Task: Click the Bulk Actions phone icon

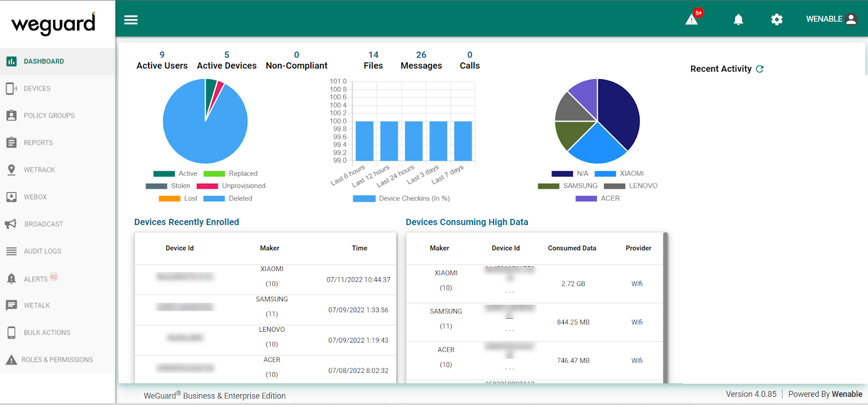Action: pos(11,332)
